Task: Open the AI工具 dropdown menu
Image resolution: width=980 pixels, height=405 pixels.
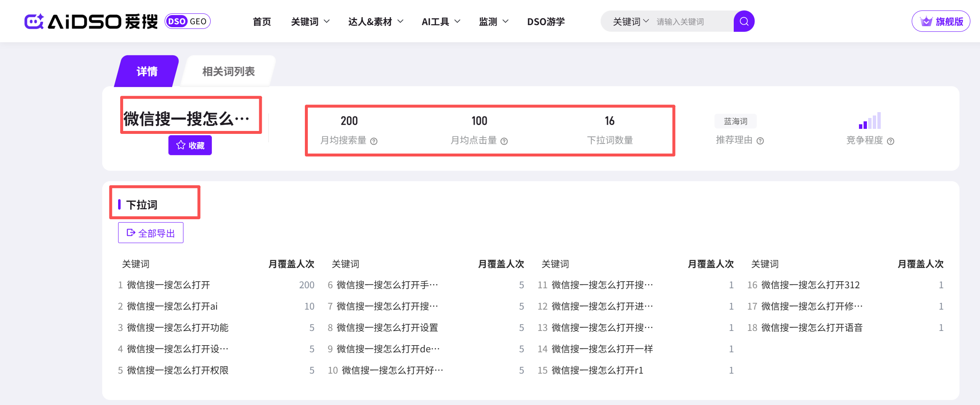Action: (x=441, y=22)
